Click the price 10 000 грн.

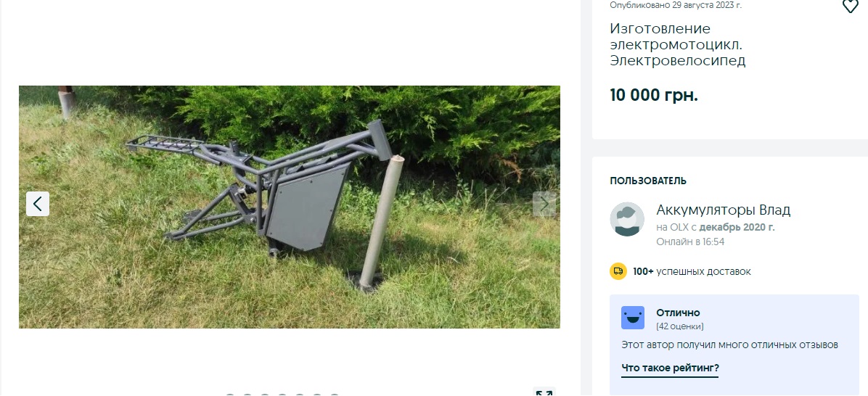[x=654, y=95]
